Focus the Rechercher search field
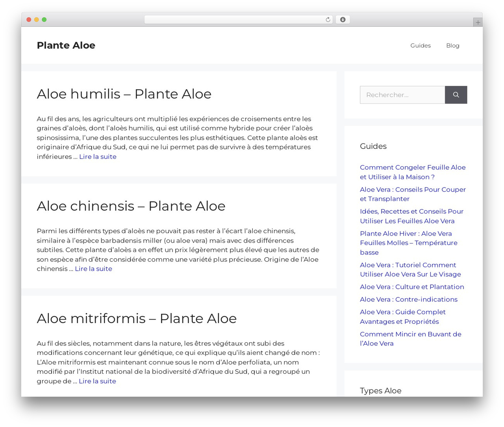 point(402,95)
